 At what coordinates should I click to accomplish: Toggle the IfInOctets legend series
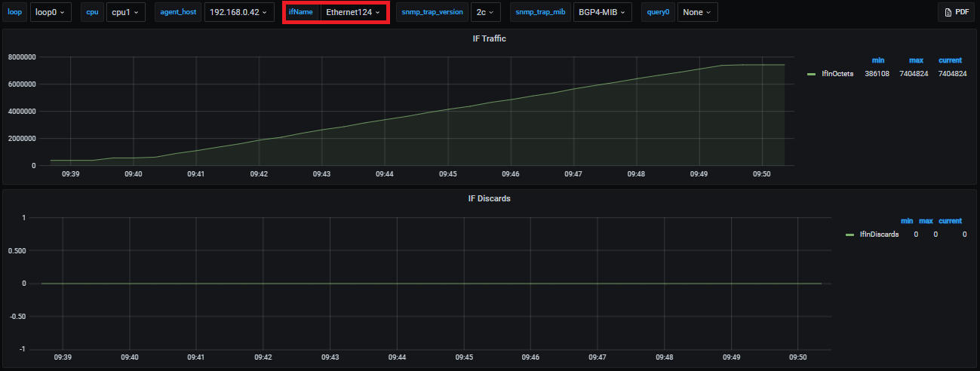pos(837,74)
